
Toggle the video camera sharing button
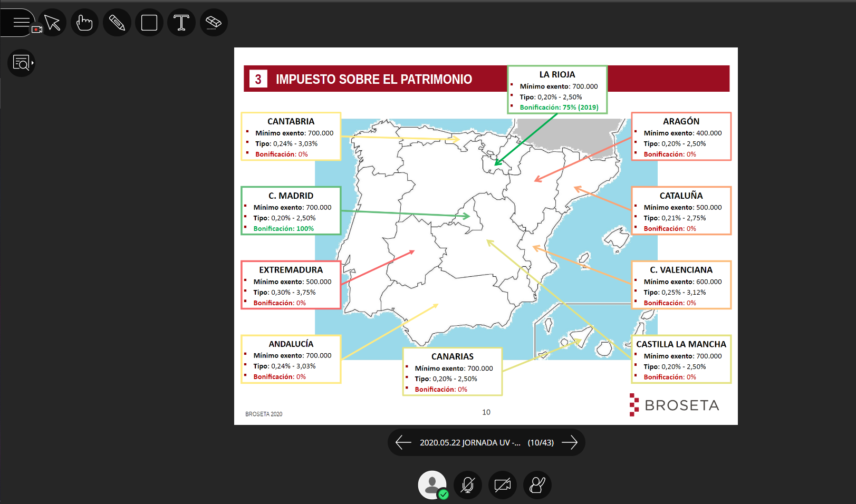coord(503,485)
